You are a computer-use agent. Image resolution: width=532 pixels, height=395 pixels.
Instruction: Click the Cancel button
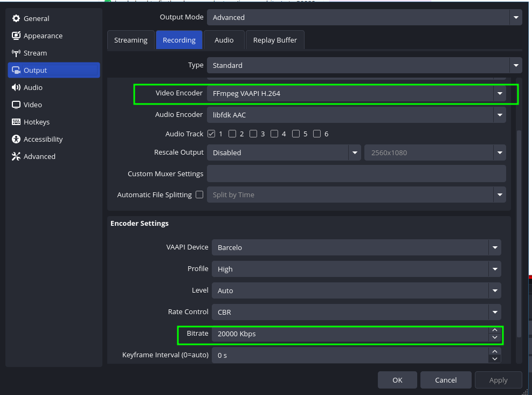click(446, 380)
